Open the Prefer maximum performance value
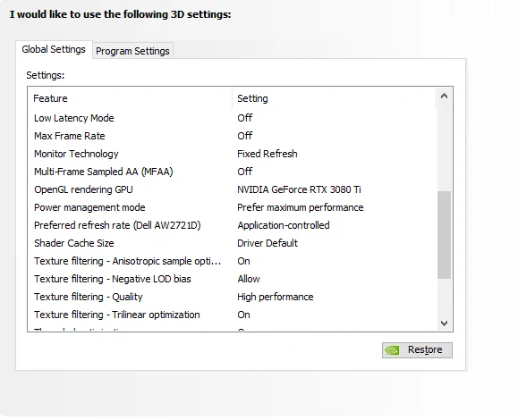 tap(301, 207)
